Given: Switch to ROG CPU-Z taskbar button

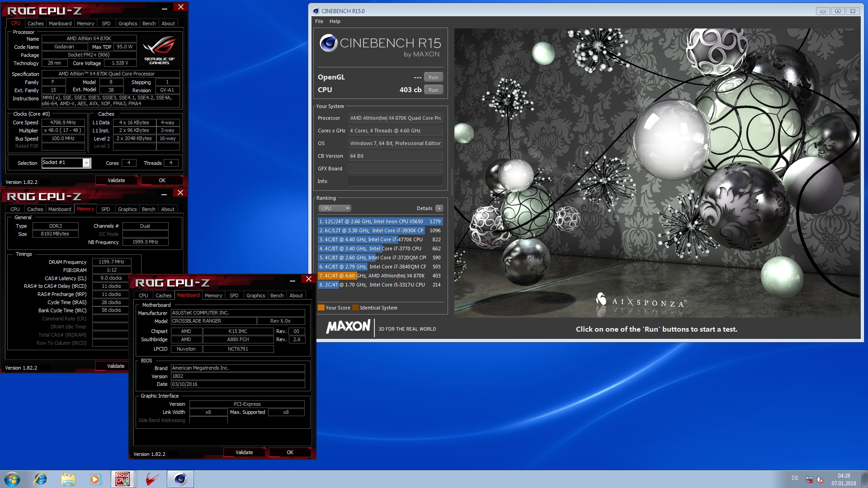Looking at the screenshot, I should coord(122,479).
